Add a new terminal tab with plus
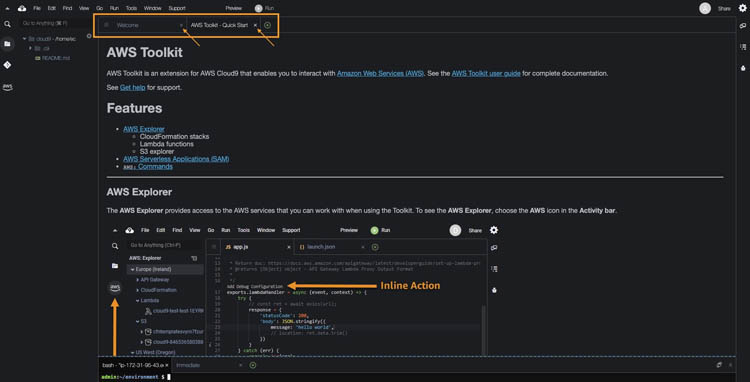The image size is (750, 382). point(253,365)
